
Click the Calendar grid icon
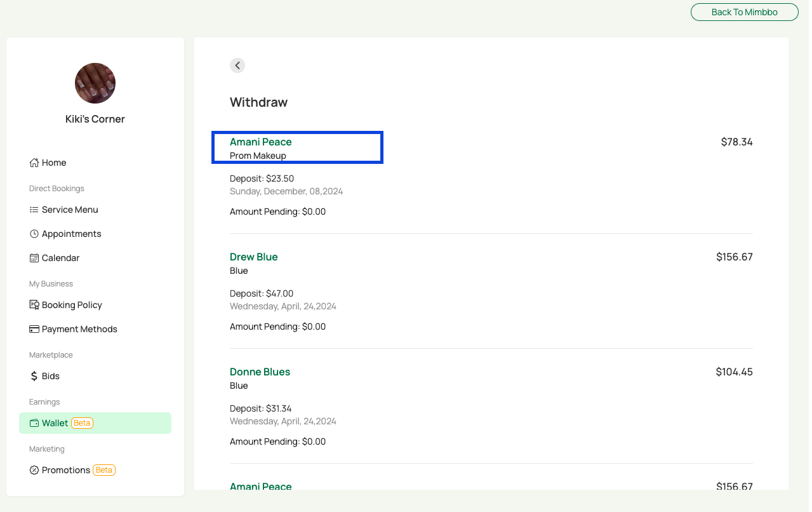(34, 258)
